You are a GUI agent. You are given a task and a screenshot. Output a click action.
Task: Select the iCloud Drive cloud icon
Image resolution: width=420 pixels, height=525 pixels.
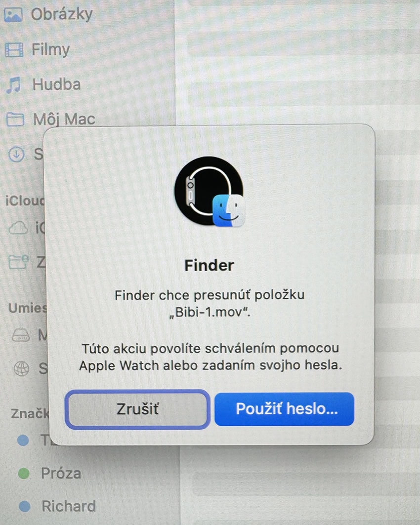(18, 228)
